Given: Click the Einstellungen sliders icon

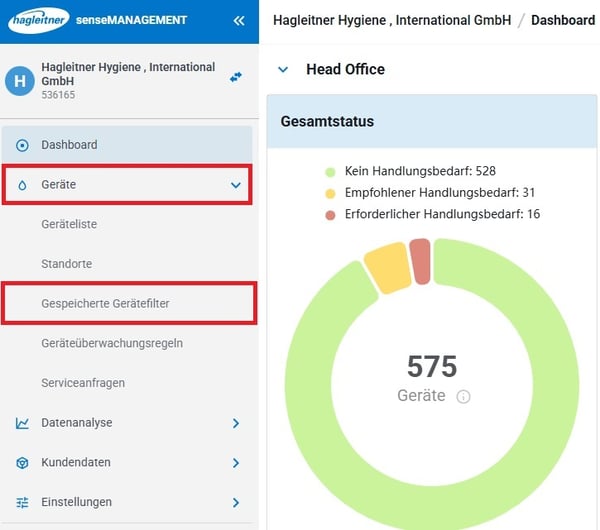Looking at the screenshot, I should point(22,502).
